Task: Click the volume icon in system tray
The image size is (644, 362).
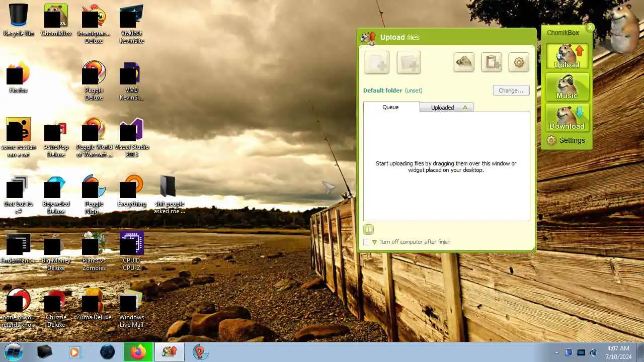Action: pyautogui.click(x=593, y=352)
